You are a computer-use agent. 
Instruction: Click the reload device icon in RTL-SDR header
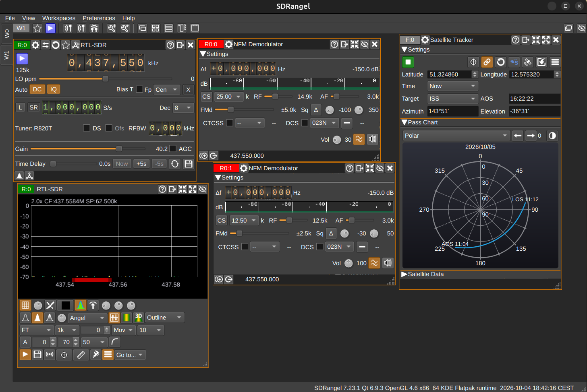point(56,45)
